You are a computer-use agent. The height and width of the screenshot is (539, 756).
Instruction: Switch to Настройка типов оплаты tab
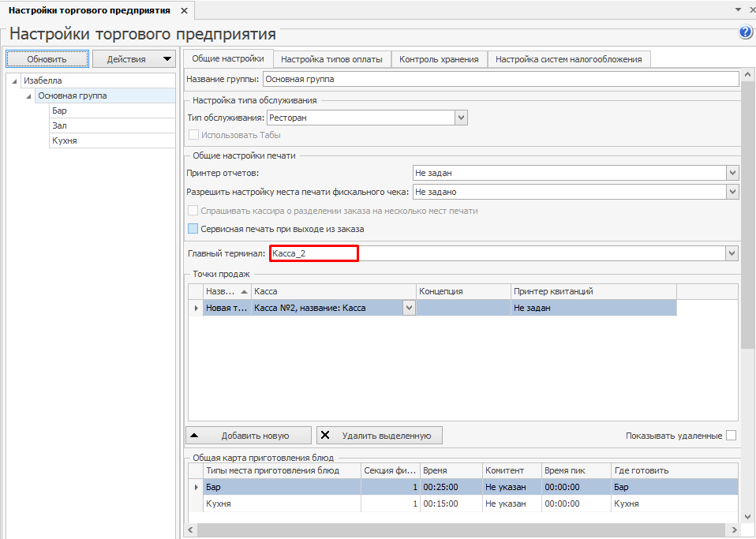[x=331, y=59]
